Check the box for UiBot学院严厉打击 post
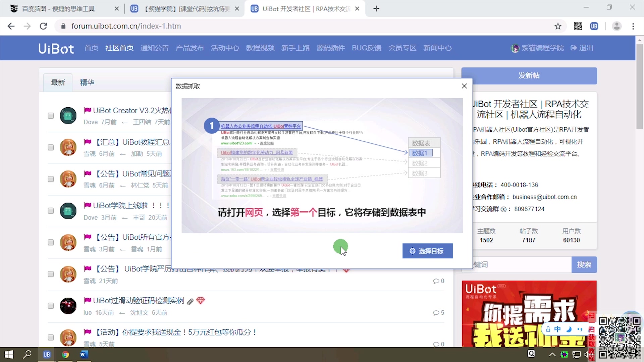The image size is (644, 362). click(x=51, y=274)
